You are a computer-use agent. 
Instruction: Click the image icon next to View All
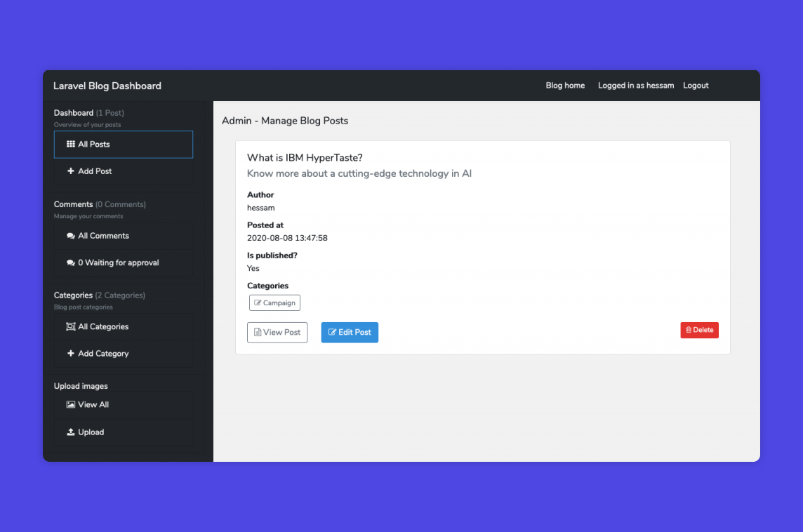tap(71, 405)
